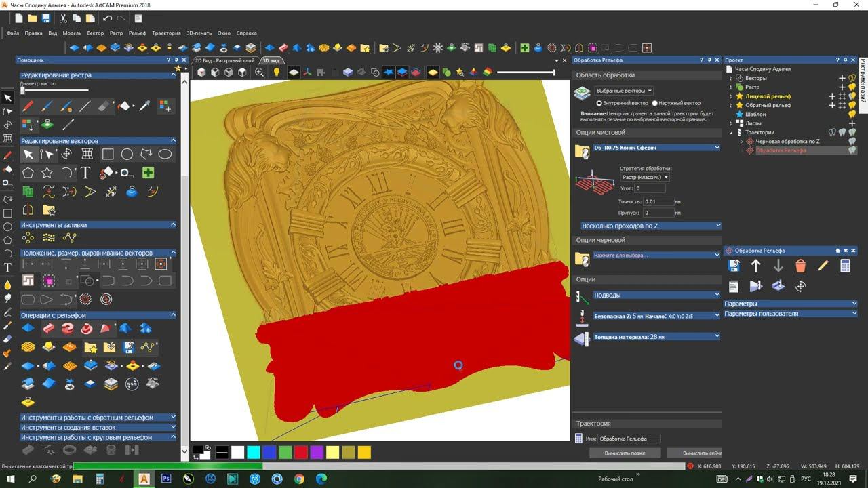The image size is (868, 488).
Task: Switch to '2D Вид - Растровый слой' tab
Action: coord(224,60)
